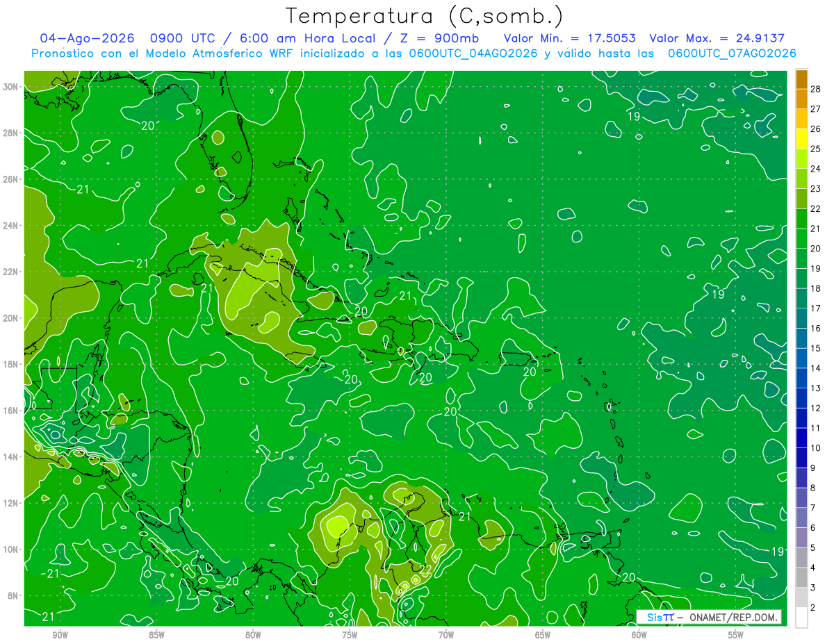834x644 pixels.
Task: Click the 11 label on the color scale
Action: 817,428
